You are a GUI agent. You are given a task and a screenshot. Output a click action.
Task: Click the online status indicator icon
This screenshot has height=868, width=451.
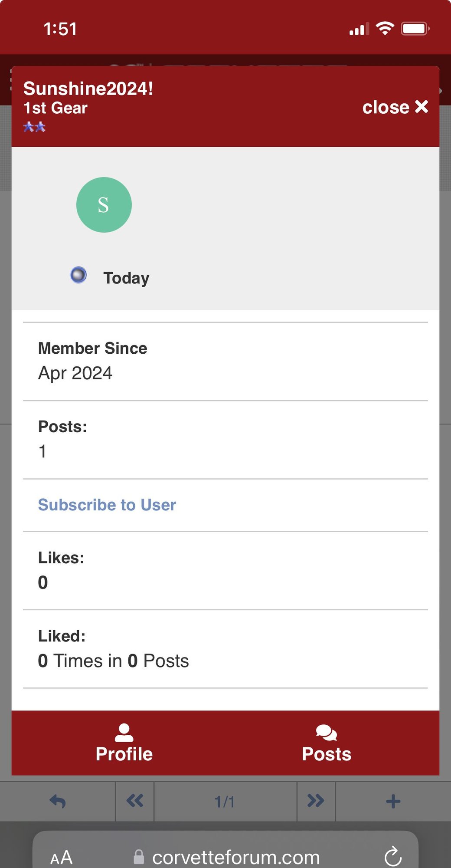click(x=78, y=275)
